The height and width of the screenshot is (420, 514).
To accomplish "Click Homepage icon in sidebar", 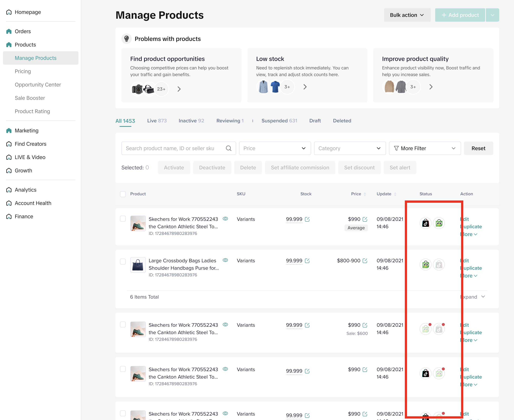I will point(9,12).
